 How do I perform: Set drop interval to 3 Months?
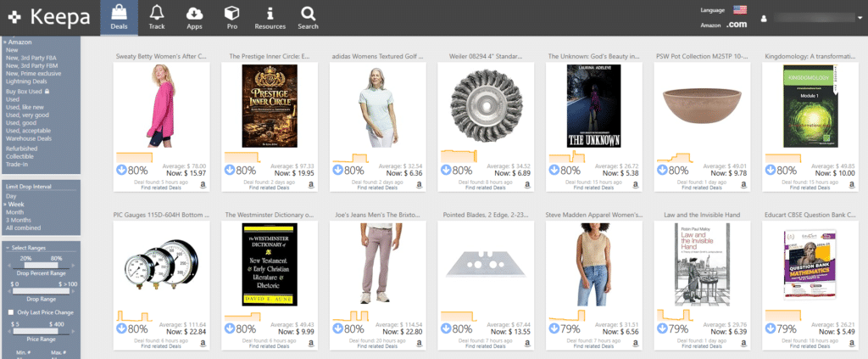click(18, 220)
